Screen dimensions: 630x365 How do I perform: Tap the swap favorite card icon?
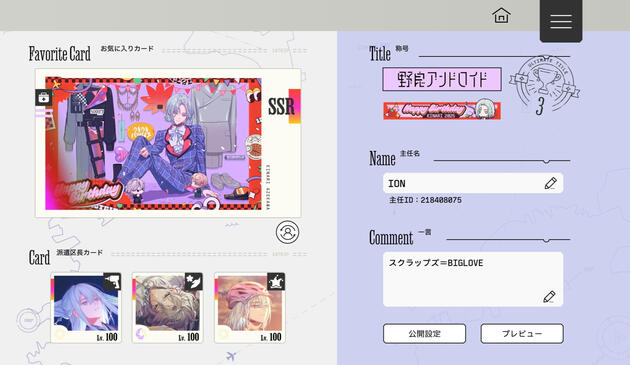tap(287, 232)
